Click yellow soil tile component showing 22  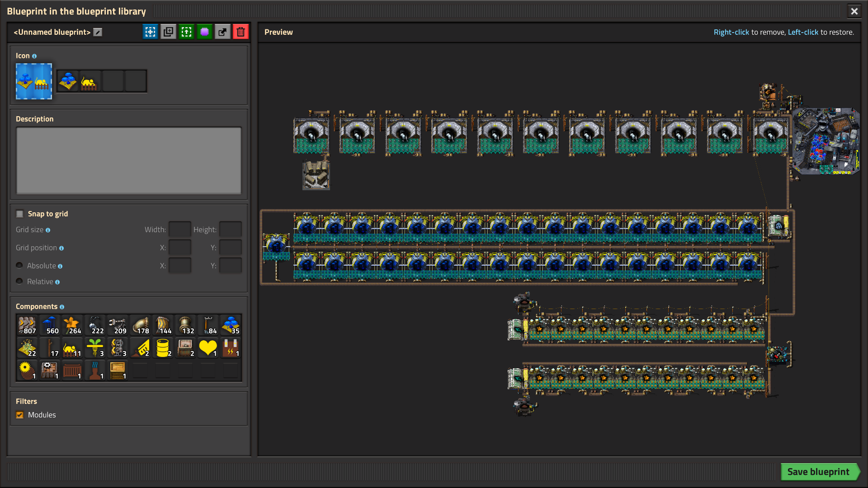[27, 348]
